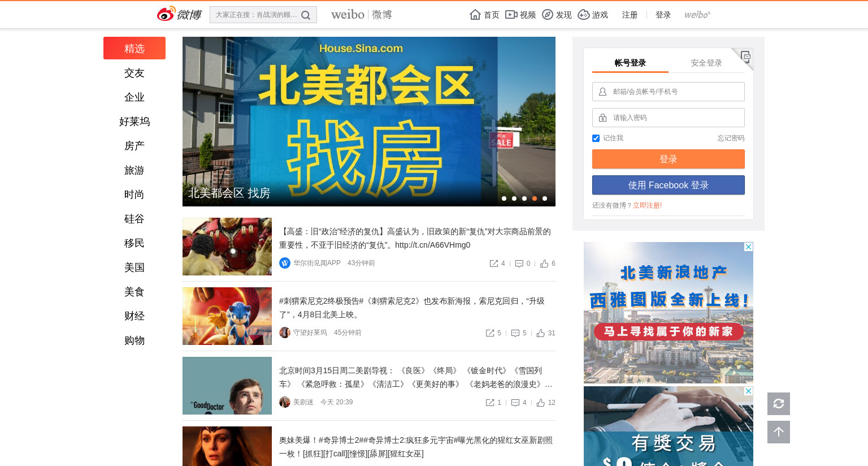Screen dimensions: 868x466
Task: Click the grey weibo international logo
Action: pos(697,15)
